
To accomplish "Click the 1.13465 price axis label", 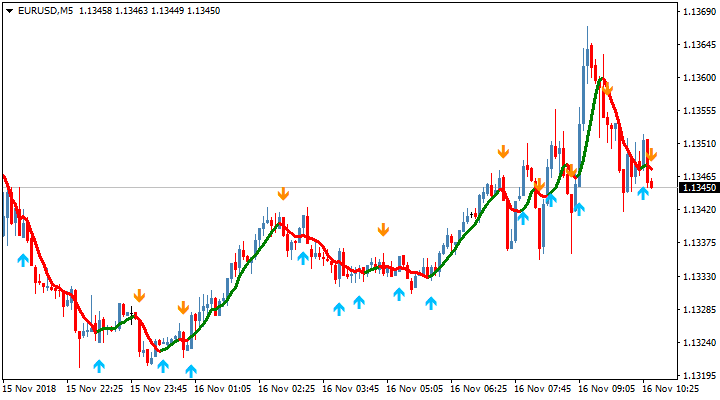I will (x=699, y=177).
